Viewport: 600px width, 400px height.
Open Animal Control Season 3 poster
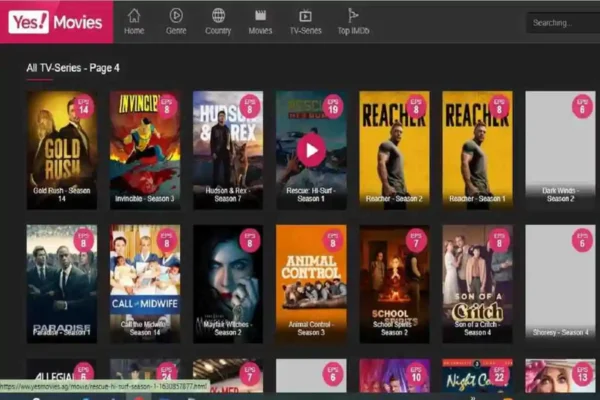pyautogui.click(x=311, y=284)
